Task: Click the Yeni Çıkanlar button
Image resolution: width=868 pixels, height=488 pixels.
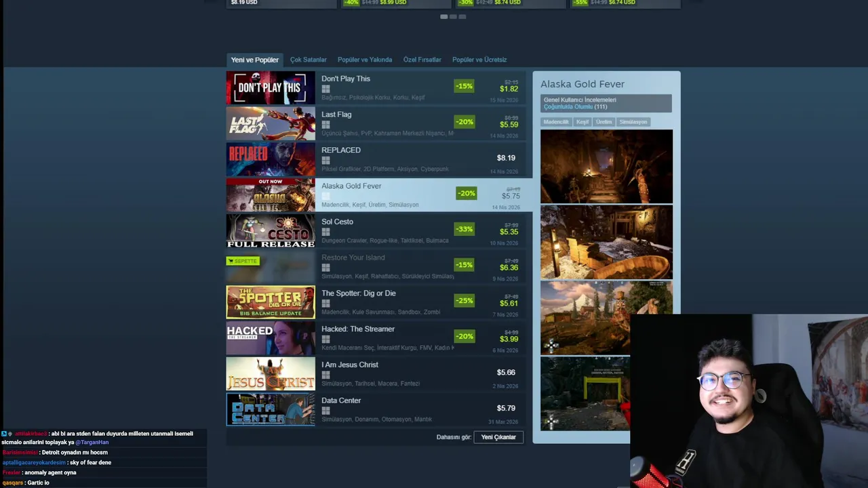Action: coord(498,437)
